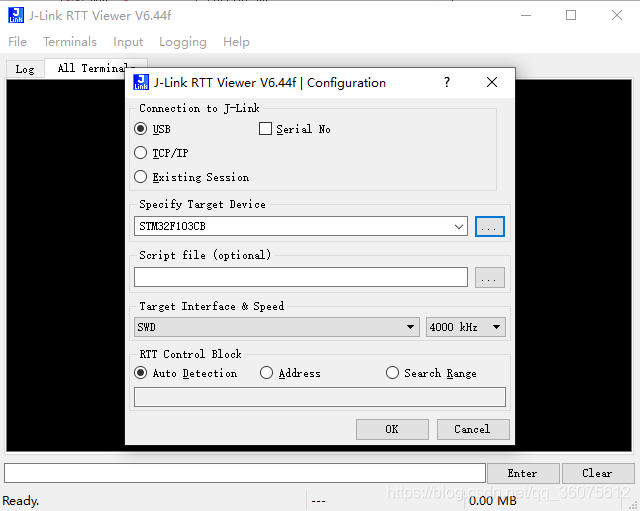The height and width of the screenshot is (511, 640).
Task: Select the USB connection radio button
Action: tap(140, 129)
